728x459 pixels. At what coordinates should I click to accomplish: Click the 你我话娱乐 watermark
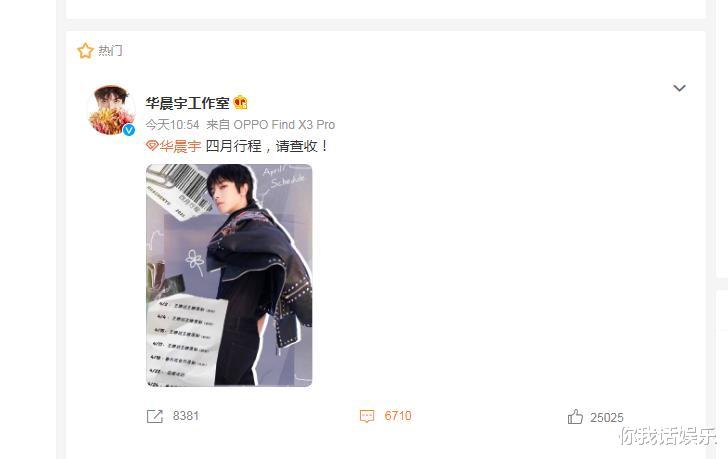(668, 436)
